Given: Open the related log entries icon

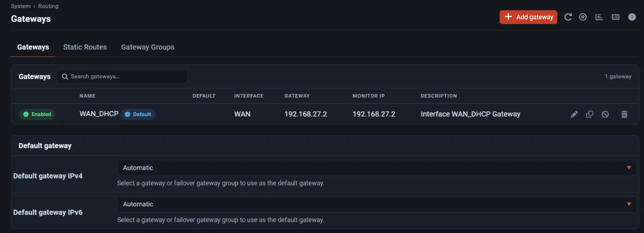Looking at the screenshot, I should coord(616,17).
